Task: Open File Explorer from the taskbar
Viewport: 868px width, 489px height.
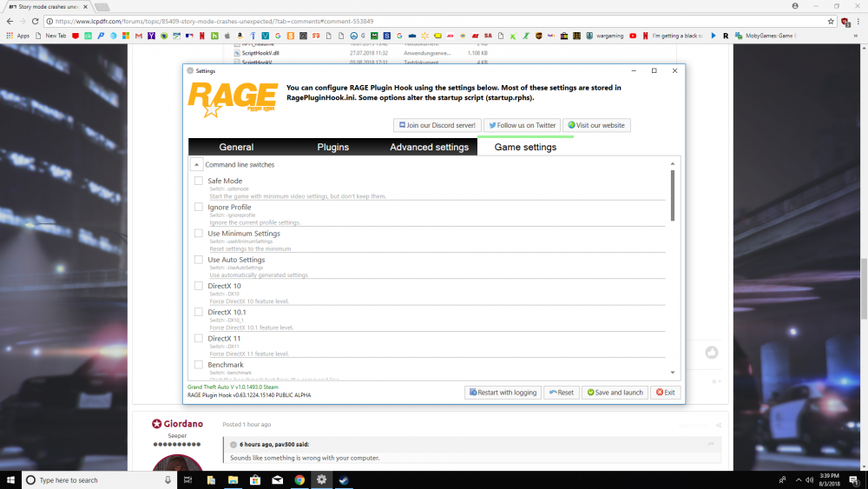Action: (233, 480)
